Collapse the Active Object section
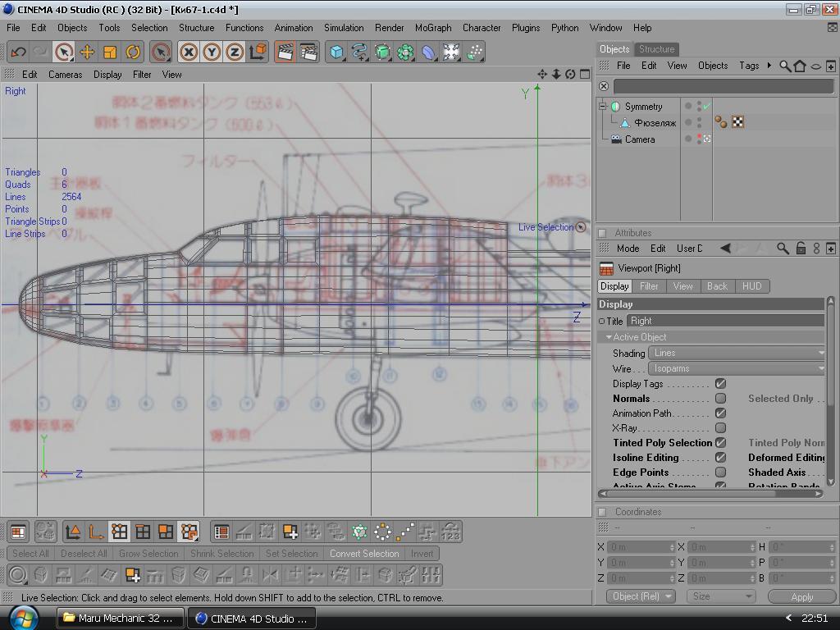 [609, 337]
